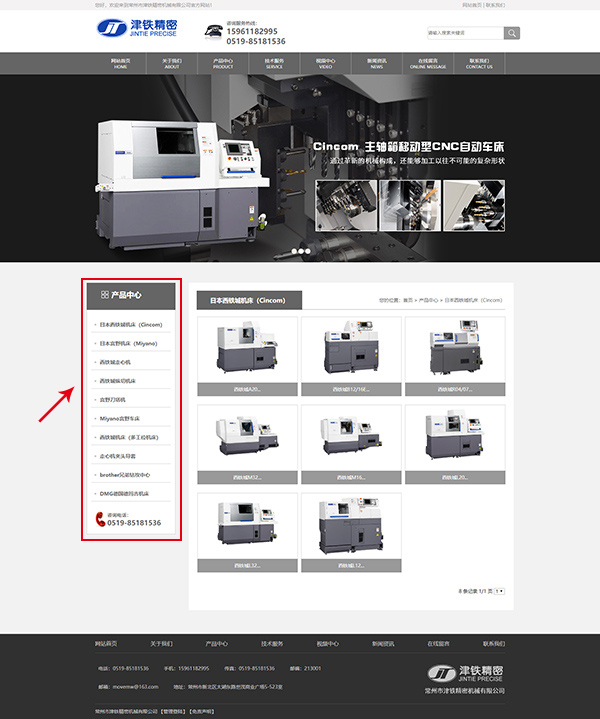Open the NEWS navigation menu item

point(377,63)
